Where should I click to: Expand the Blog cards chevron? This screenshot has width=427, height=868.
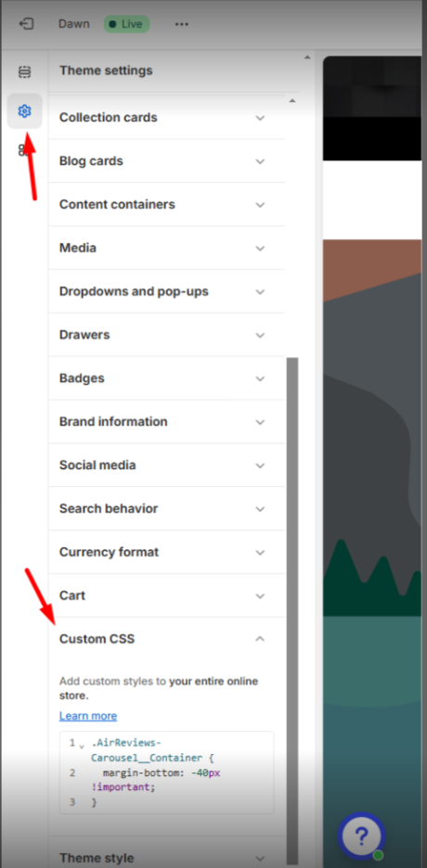click(260, 161)
